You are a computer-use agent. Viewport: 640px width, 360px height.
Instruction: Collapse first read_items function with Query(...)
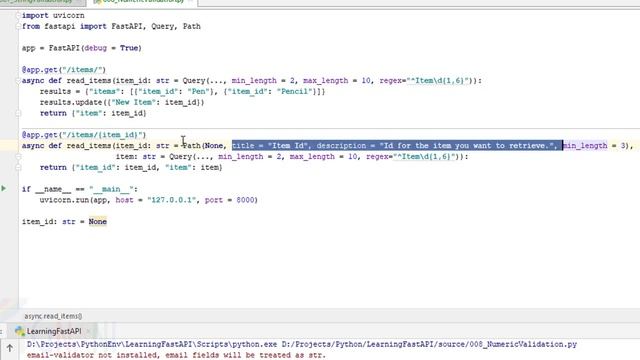(x=18, y=81)
